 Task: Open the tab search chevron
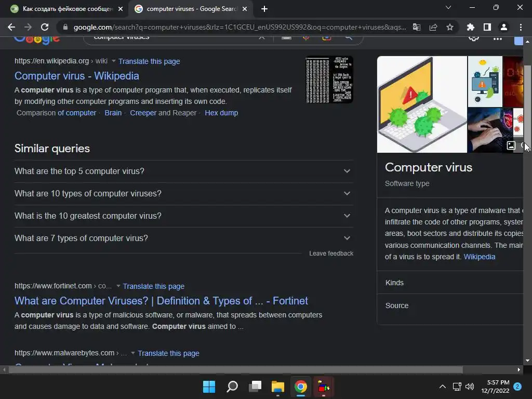point(448,7)
